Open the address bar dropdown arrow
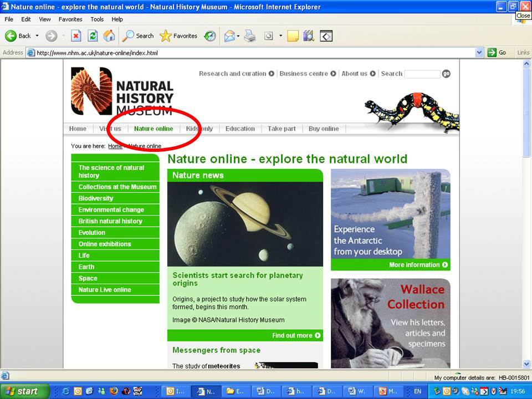Image resolution: width=532 pixels, height=399 pixels. (x=479, y=53)
